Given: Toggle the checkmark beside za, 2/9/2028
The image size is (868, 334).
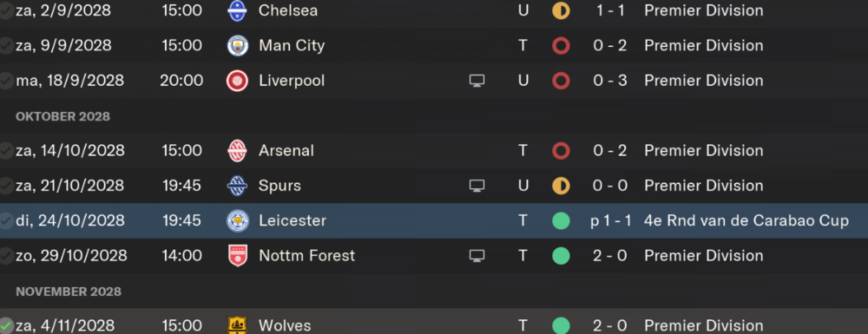Looking at the screenshot, I should click(5, 10).
